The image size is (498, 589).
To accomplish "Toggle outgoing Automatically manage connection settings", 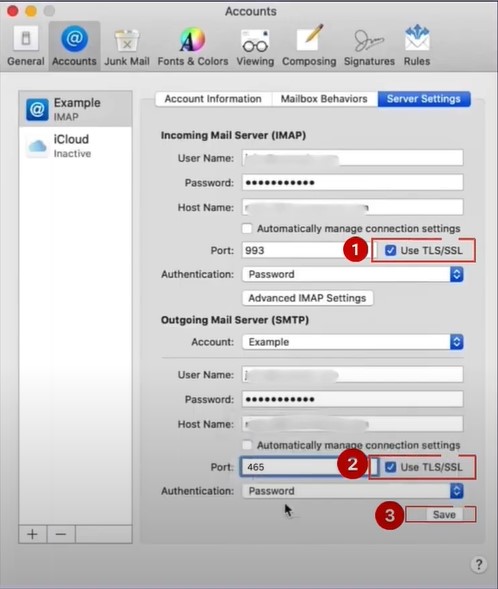I will [247, 445].
